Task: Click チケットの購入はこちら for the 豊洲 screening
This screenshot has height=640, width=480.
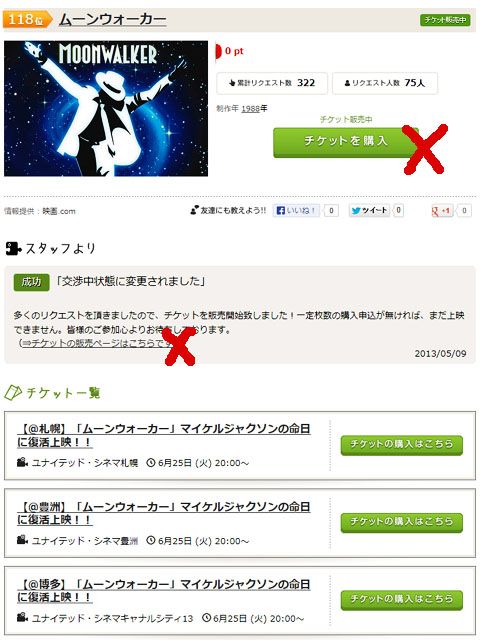Action: [402, 522]
